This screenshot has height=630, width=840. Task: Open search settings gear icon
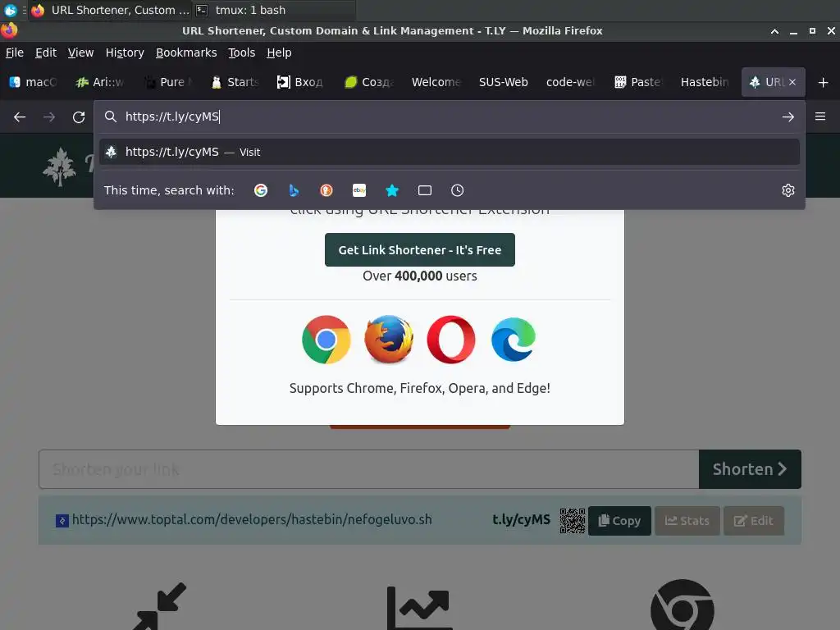point(787,190)
